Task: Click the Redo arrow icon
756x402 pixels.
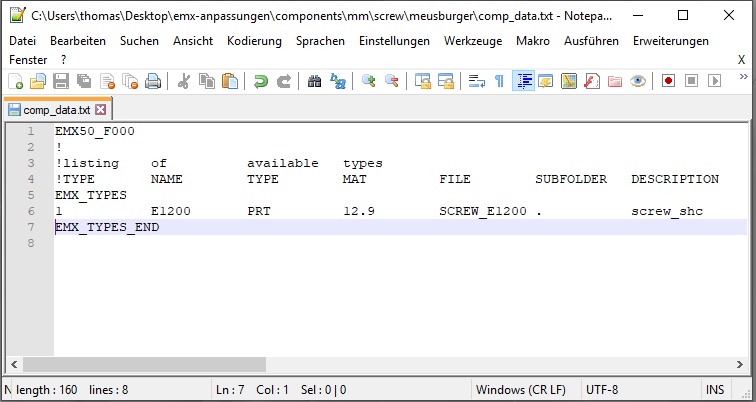Action: coord(284,81)
